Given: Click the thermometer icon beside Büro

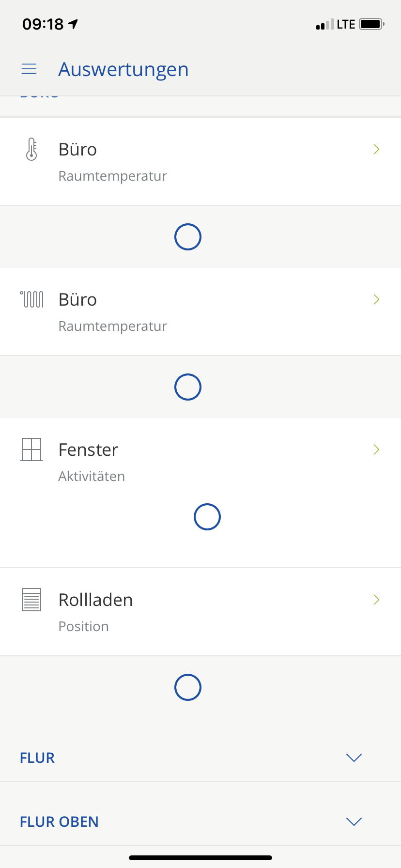Looking at the screenshot, I should pyautogui.click(x=31, y=149).
